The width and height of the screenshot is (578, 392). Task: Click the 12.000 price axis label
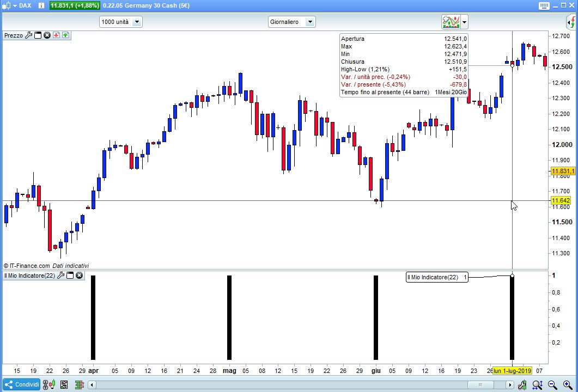[563, 144]
